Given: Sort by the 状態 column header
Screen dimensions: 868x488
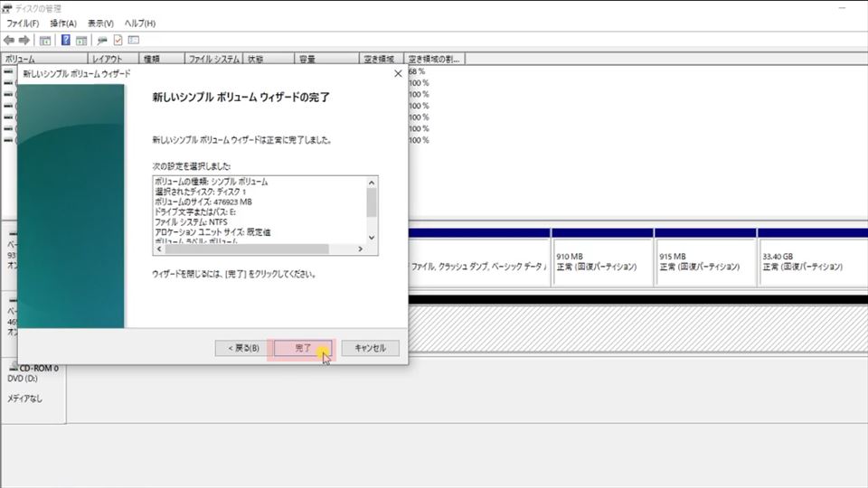Looking at the screenshot, I should (269, 59).
